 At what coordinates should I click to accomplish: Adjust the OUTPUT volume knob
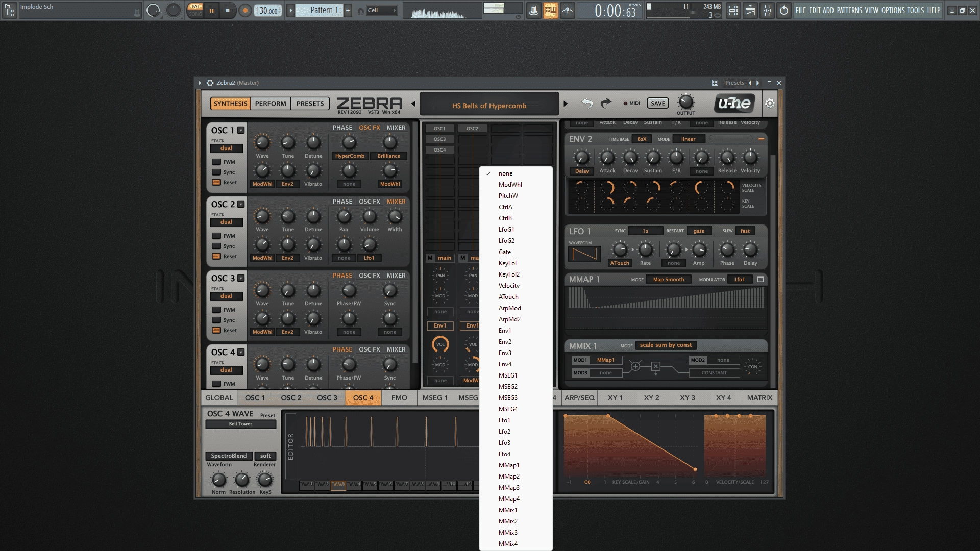685,102
